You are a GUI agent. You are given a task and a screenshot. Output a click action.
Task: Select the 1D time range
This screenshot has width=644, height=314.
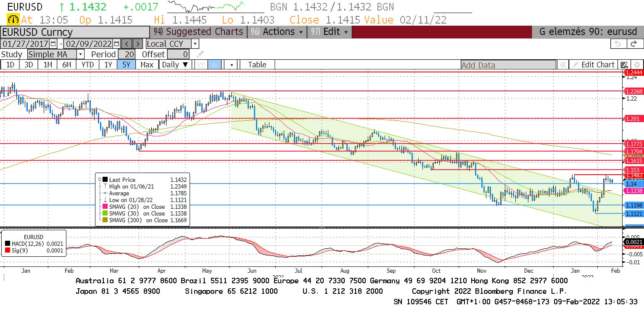pyautogui.click(x=10, y=64)
